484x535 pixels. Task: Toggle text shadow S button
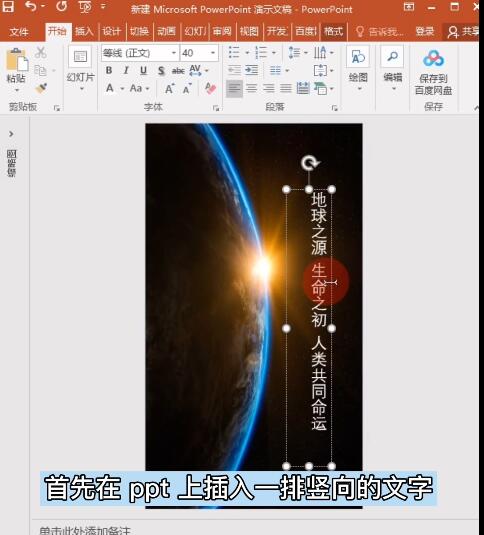point(161,71)
